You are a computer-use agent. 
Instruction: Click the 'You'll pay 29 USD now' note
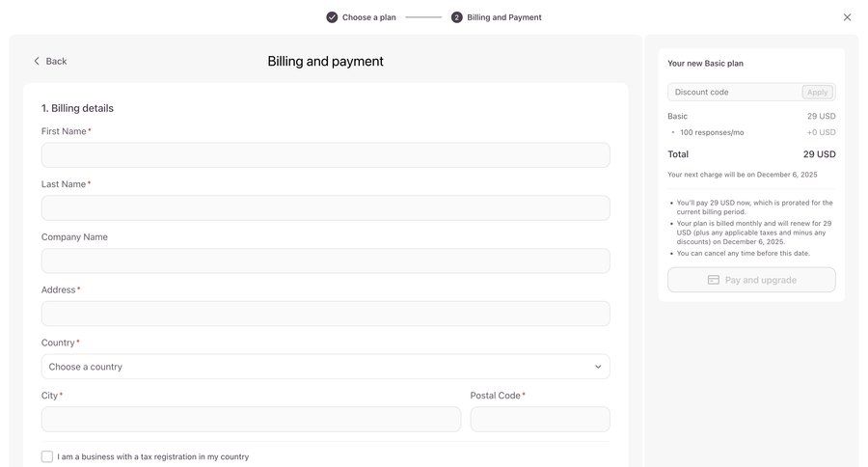point(754,207)
